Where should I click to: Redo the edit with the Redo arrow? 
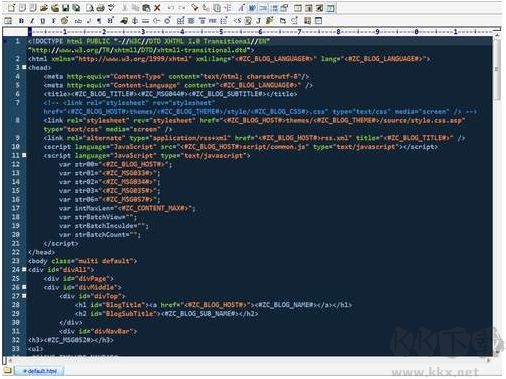182,7
